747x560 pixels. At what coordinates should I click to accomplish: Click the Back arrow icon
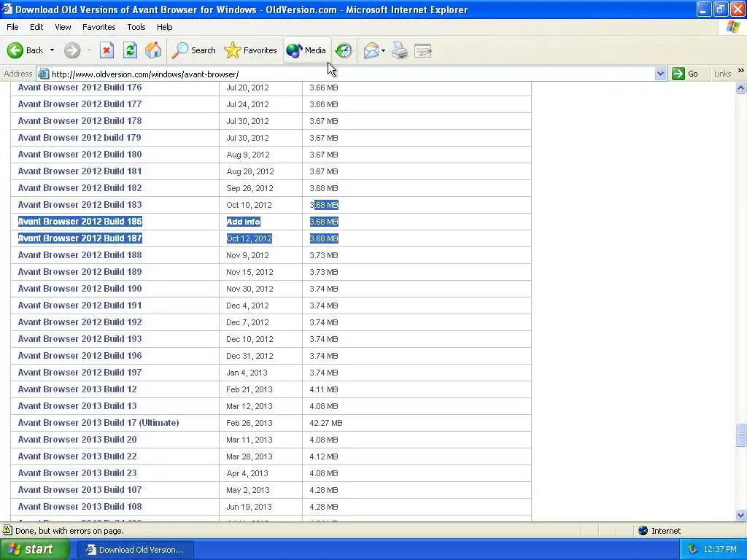pos(15,50)
